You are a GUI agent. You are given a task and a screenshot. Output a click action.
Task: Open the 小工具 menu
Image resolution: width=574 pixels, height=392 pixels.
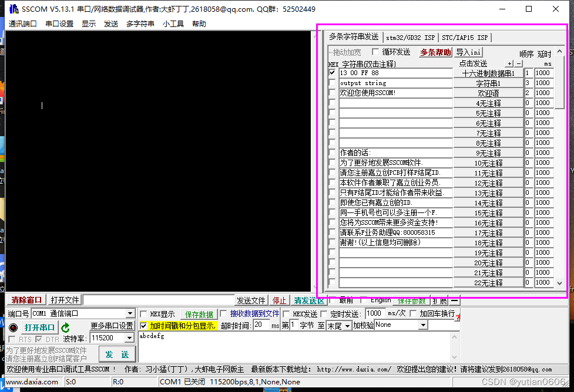[173, 24]
